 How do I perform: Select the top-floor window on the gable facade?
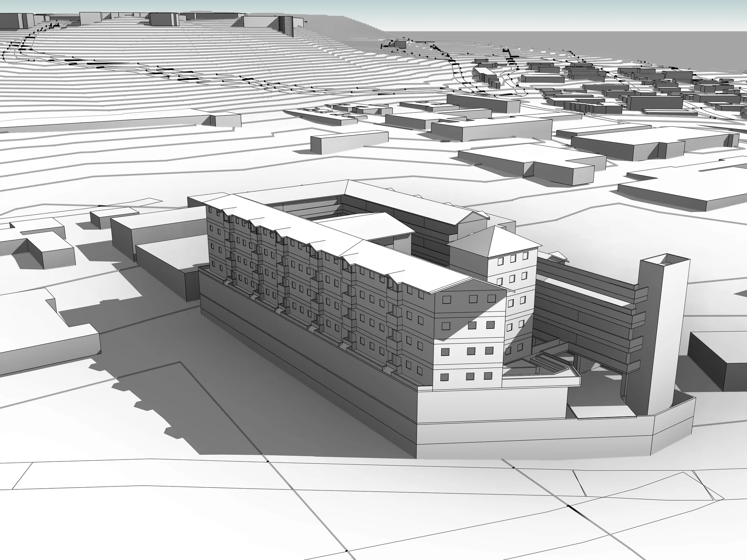click(x=474, y=298)
